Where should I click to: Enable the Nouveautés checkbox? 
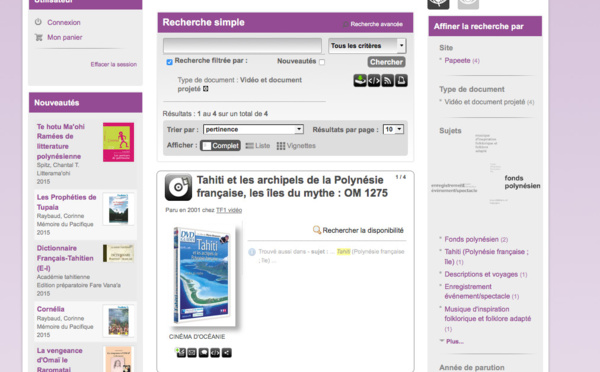pyautogui.click(x=322, y=62)
